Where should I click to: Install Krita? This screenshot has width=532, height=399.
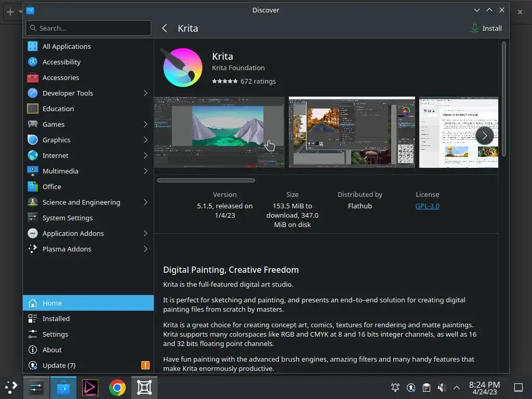click(x=486, y=28)
